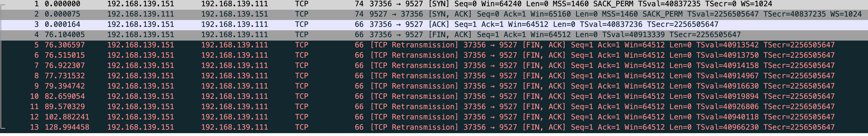Click the TSval=40919894 retransmission info text
This screenshot has height=136, width=868.
tap(727, 96)
